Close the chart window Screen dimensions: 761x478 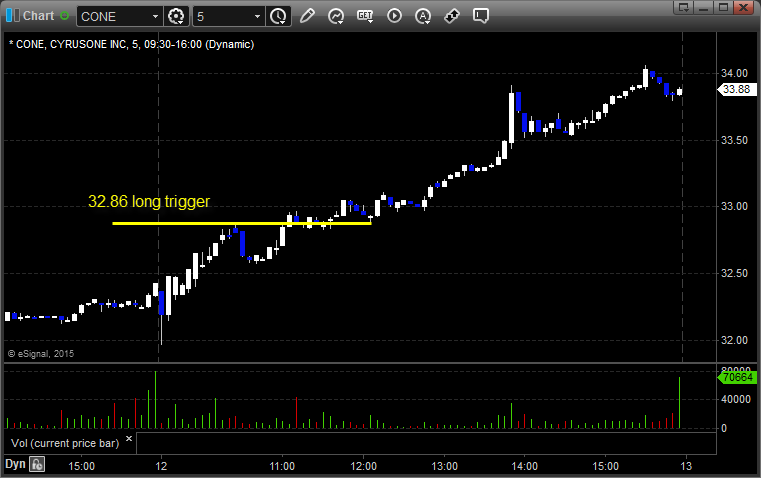[744, 7]
